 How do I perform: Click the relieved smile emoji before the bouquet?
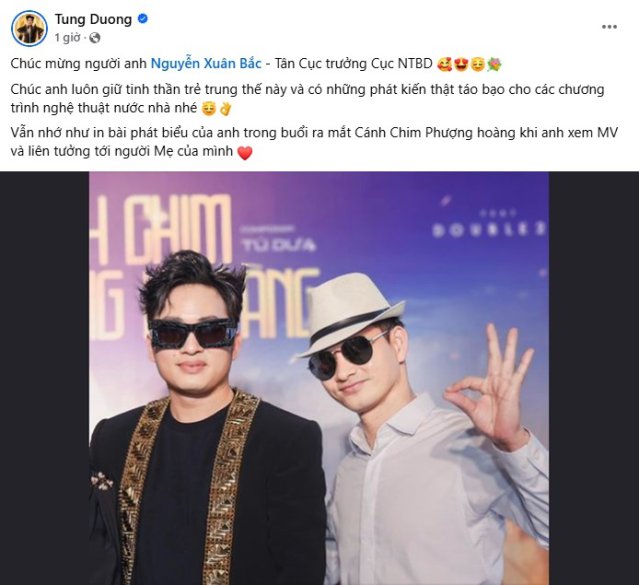click(477, 64)
